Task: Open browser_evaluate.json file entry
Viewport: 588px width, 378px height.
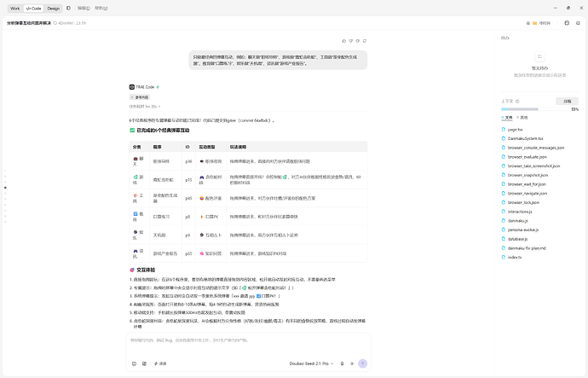Action: (x=527, y=157)
